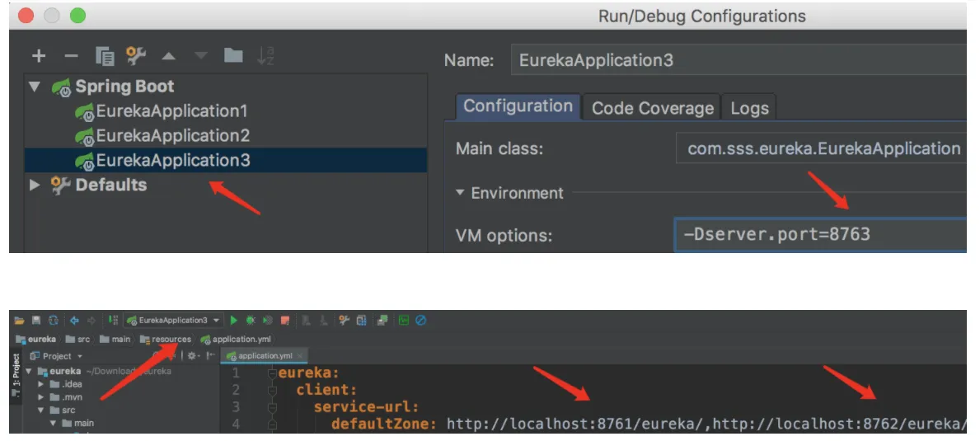The image size is (980, 441).
Task: Click the Name field showing EurekaApplication3
Action: click(x=739, y=60)
